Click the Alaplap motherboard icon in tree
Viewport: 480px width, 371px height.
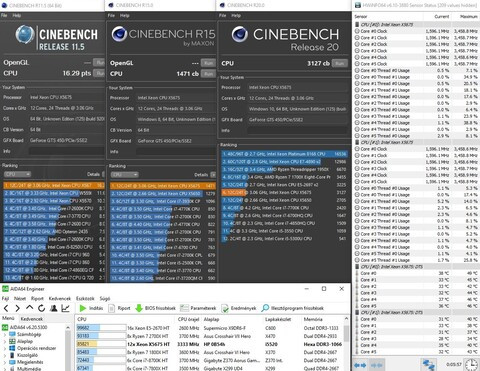click(x=12, y=341)
